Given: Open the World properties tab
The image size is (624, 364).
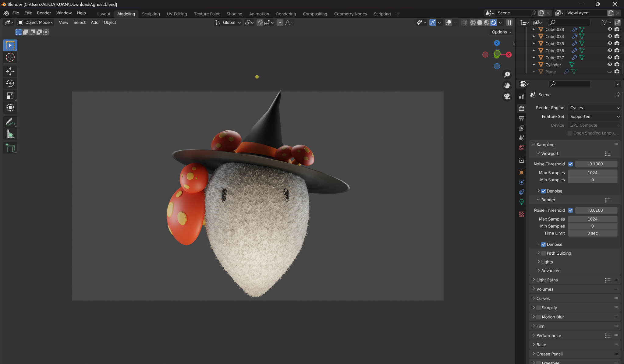Looking at the screenshot, I should (x=522, y=148).
